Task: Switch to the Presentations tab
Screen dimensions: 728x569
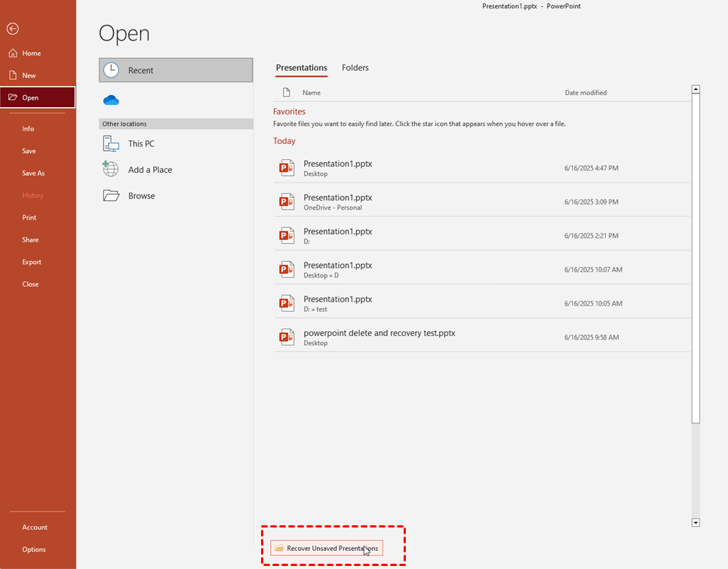Action: (301, 68)
